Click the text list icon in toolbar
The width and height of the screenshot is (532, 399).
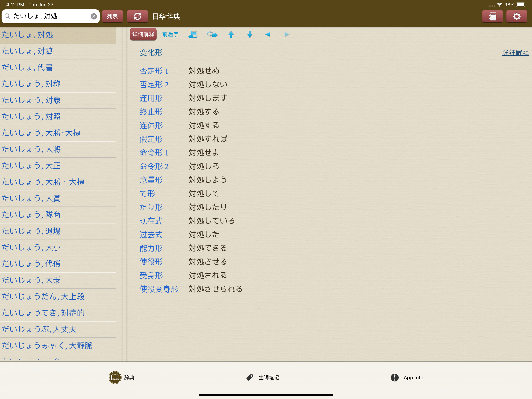pos(193,34)
